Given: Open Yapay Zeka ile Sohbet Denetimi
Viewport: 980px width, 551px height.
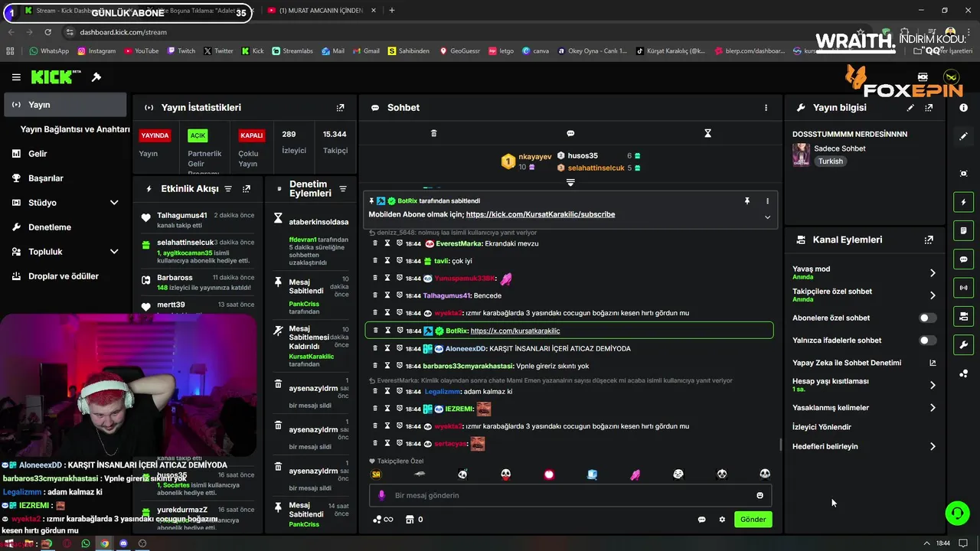Looking at the screenshot, I should click(x=864, y=363).
